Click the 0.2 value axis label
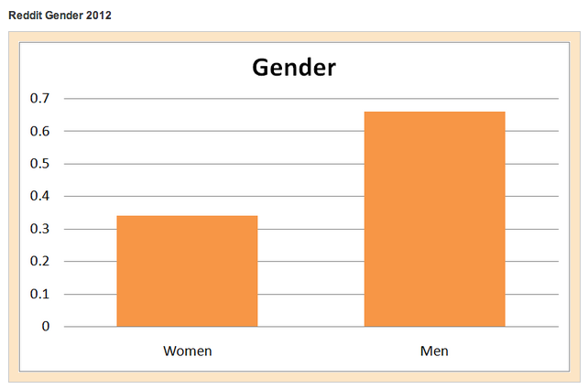Viewport: 588px width, 389px height. pyautogui.click(x=40, y=261)
